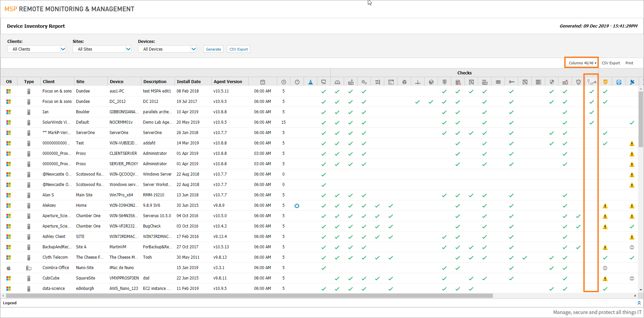
Task: Sort by the Site column header
Action: tap(91, 82)
